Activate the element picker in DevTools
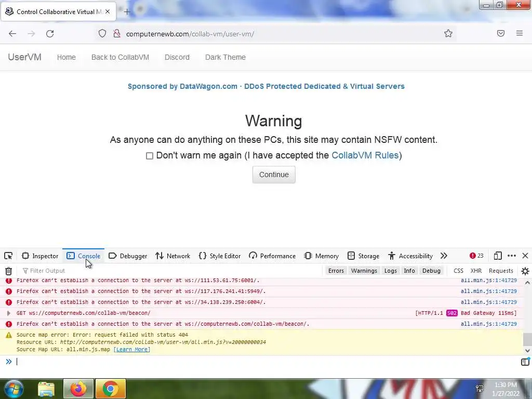Image resolution: width=532 pixels, height=399 pixels. point(8,256)
